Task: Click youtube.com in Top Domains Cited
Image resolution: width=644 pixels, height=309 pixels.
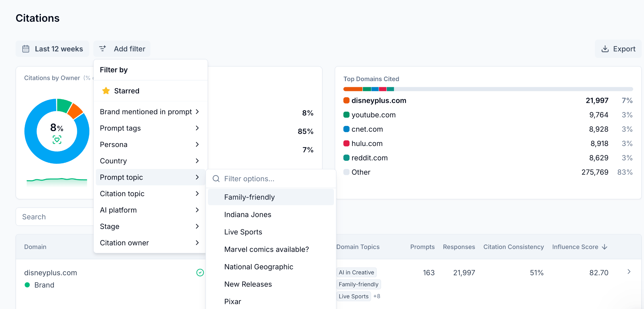Action: pyautogui.click(x=374, y=115)
